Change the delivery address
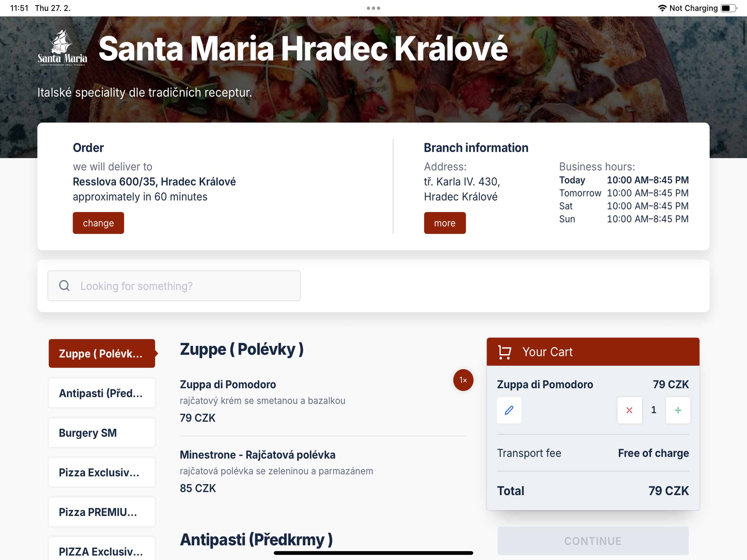Viewport: 747px width, 560px height. (98, 223)
